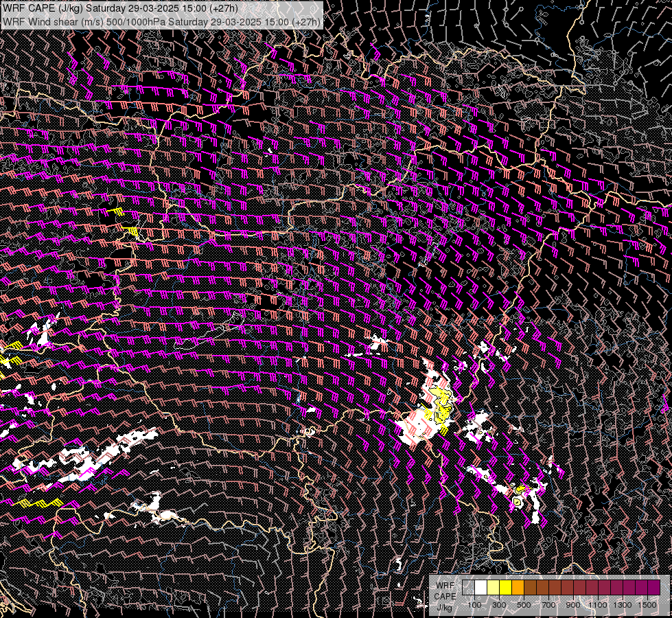This screenshot has width=672, height=618.
Task: Select the rightmost purple legend swatch
Action: point(654,587)
